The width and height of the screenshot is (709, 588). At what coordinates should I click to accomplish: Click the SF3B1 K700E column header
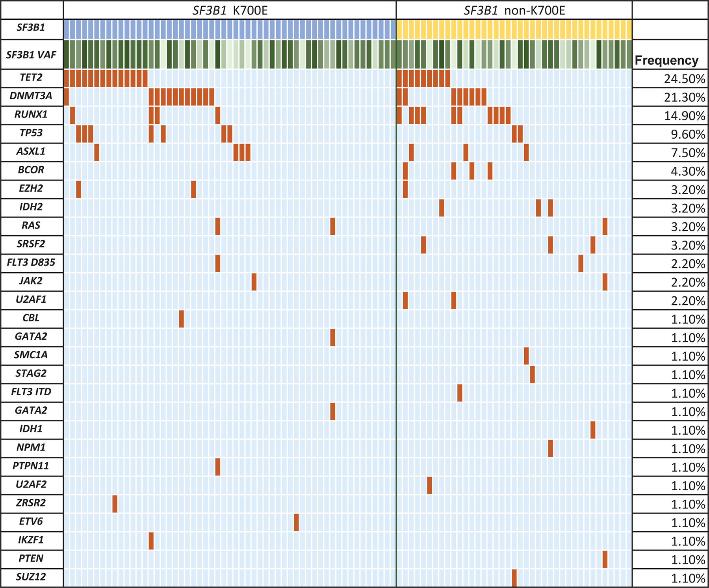pyautogui.click(x=230, y=10)
